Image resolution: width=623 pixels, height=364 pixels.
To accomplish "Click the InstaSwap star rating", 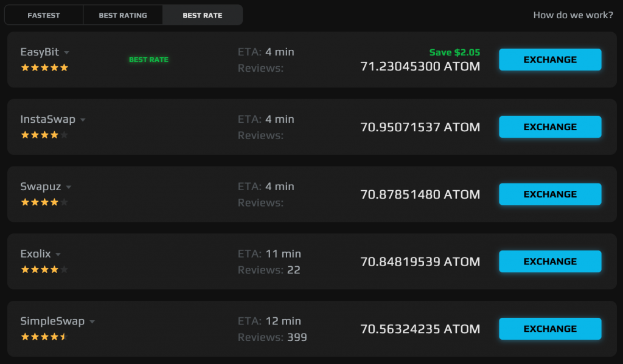I will (x=44, y=135).
